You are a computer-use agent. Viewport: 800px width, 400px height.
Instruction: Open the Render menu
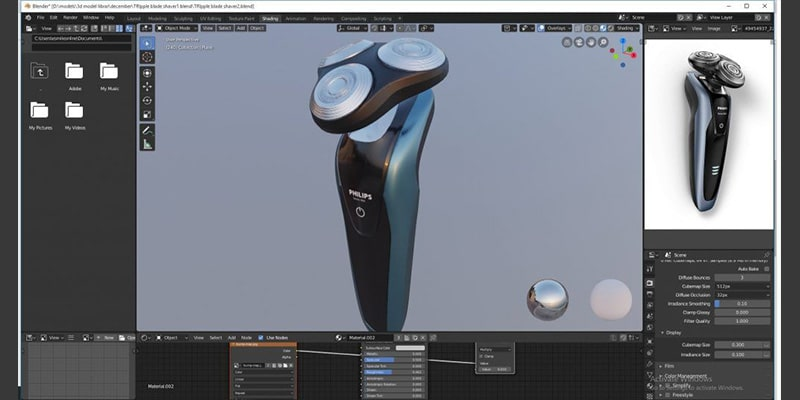tap(70, 18)
